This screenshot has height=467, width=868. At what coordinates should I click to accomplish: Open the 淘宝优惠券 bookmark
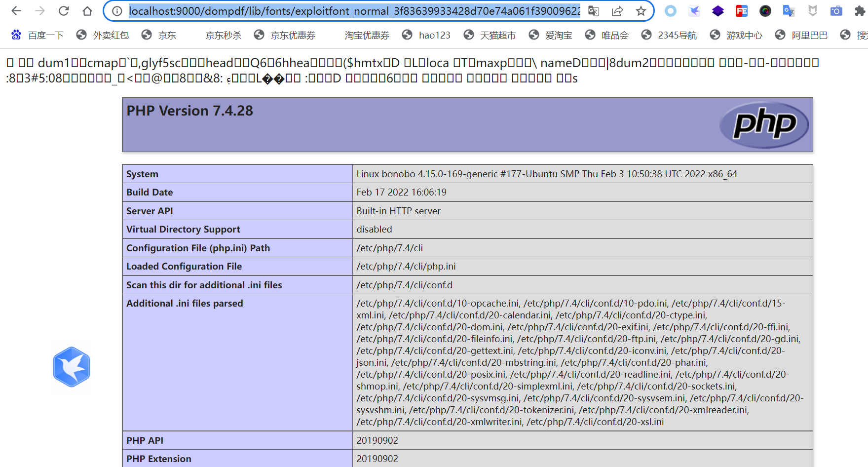367,35
